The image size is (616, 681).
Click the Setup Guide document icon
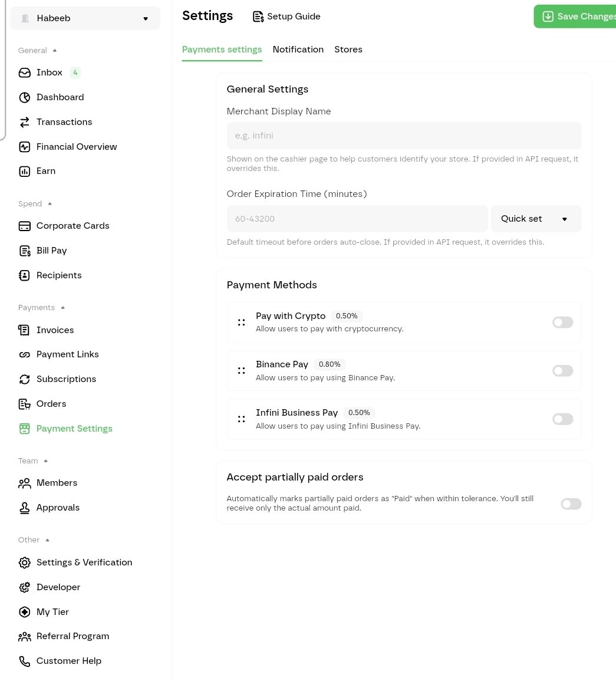click(x=258, y=17)
